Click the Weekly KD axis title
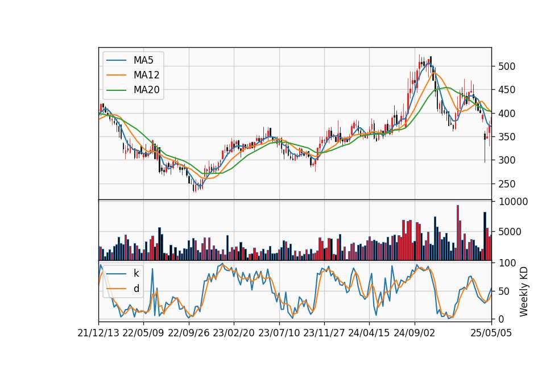 pyautogui.click(x=523, y=292)
